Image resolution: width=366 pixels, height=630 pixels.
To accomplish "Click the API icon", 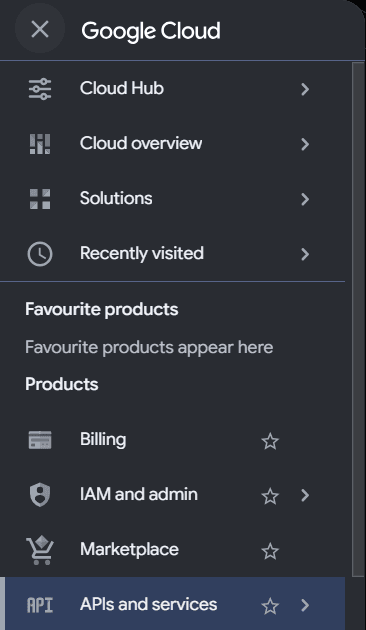I will (40, 605).
